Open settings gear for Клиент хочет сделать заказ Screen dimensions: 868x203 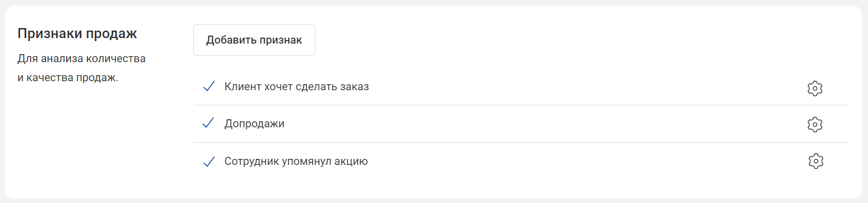[815, 88]
